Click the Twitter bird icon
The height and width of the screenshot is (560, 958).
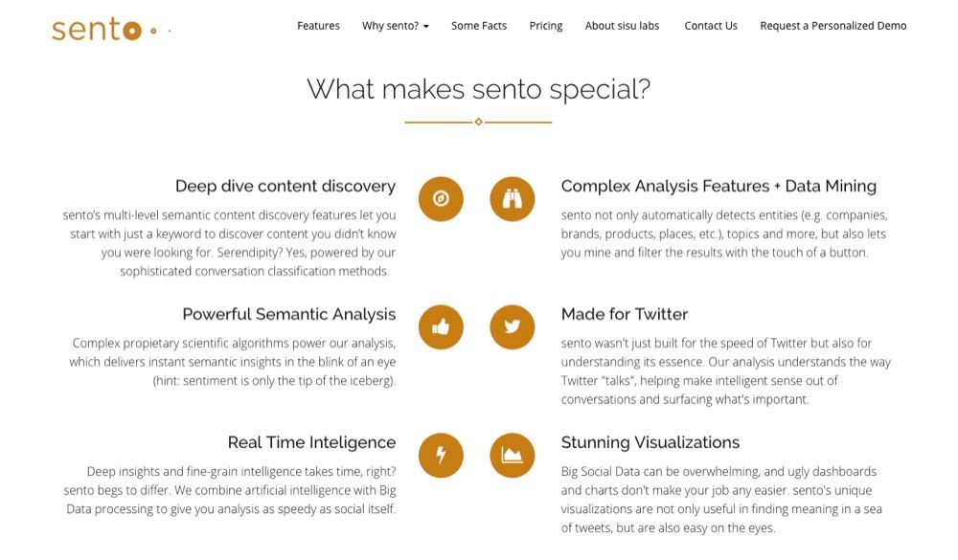coord(512,326)
